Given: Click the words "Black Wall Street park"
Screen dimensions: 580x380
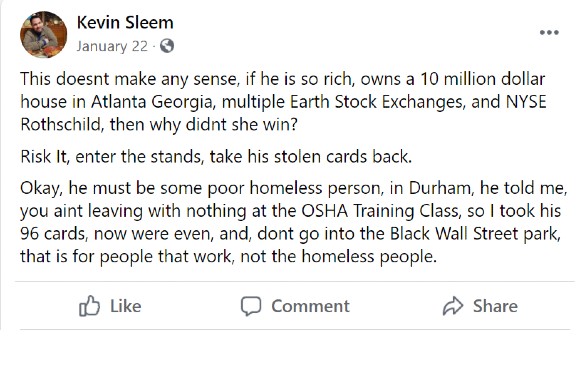Looking at the screenshot, I should point(475,234).
